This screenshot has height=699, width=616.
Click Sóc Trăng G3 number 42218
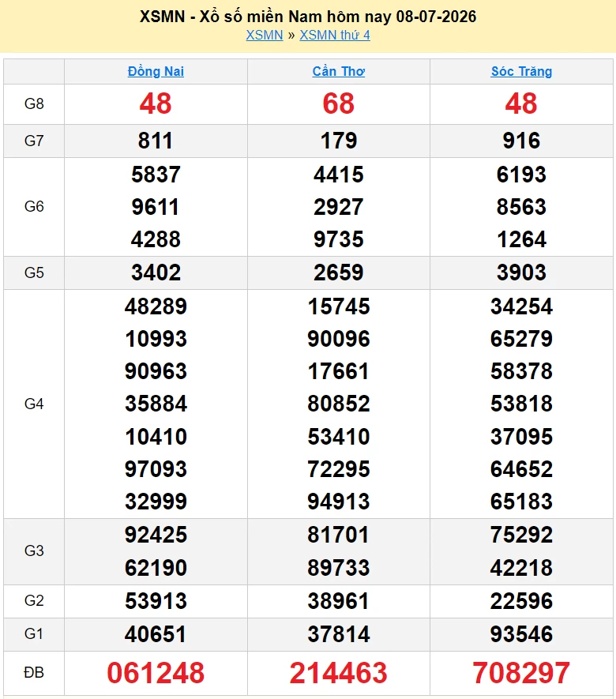click(x=521, y=568)
